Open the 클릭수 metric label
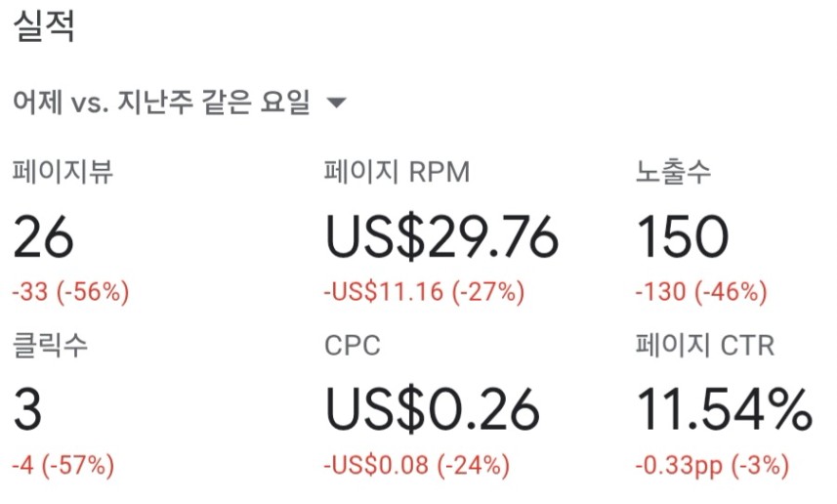Image resolution: width=837 pixels, height=504 pixels. (50, 345)
